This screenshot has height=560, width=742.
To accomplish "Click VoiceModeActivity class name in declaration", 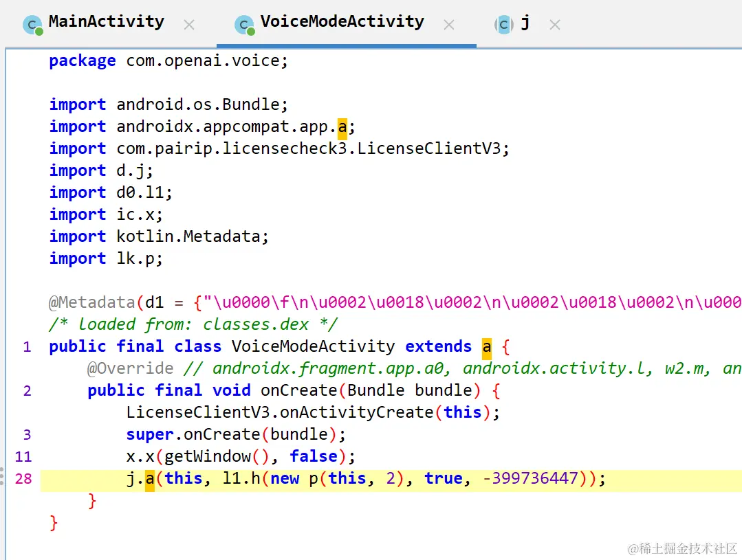I will (314, 346).
